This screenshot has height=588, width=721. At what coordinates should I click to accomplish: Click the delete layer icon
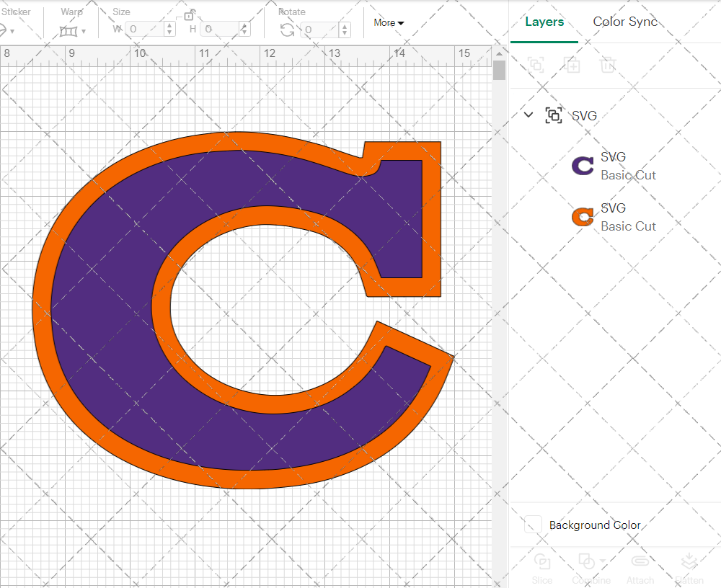tap(608, 65)
